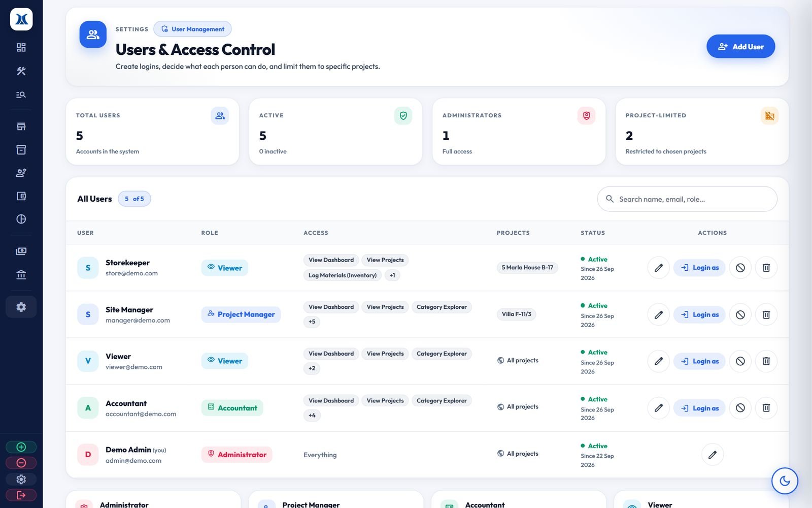Expand the +1 access chip for Storekeeper
Viewport: 812px width, 508px height.
click(x=392, y=275)
